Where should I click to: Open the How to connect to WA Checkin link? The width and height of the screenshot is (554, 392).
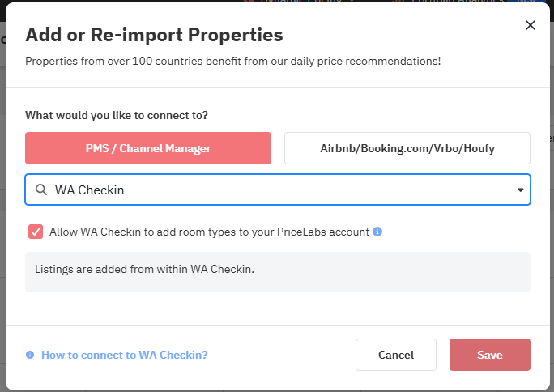tap(124, 355)
